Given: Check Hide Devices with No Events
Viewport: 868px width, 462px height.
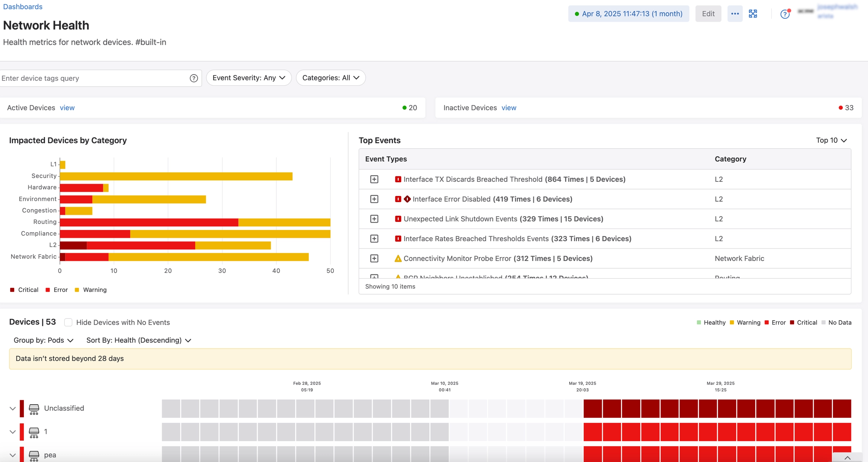Looking at the screenshot, I should coord(68,322).
